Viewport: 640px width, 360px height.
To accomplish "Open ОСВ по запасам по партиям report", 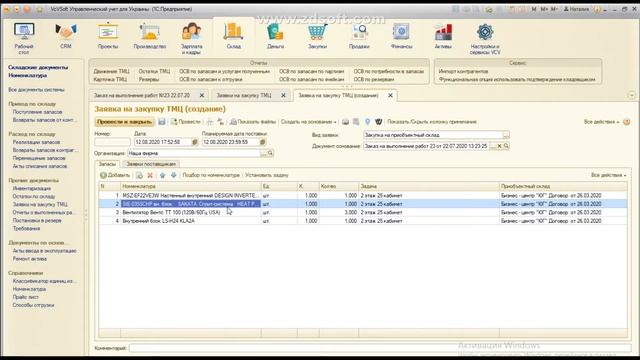I will pos(311,71).
